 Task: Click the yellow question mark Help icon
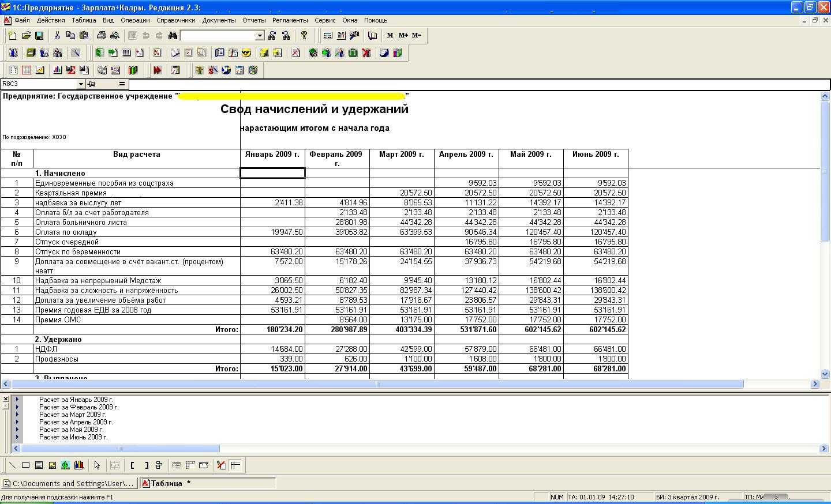click(x=304, y=36)
